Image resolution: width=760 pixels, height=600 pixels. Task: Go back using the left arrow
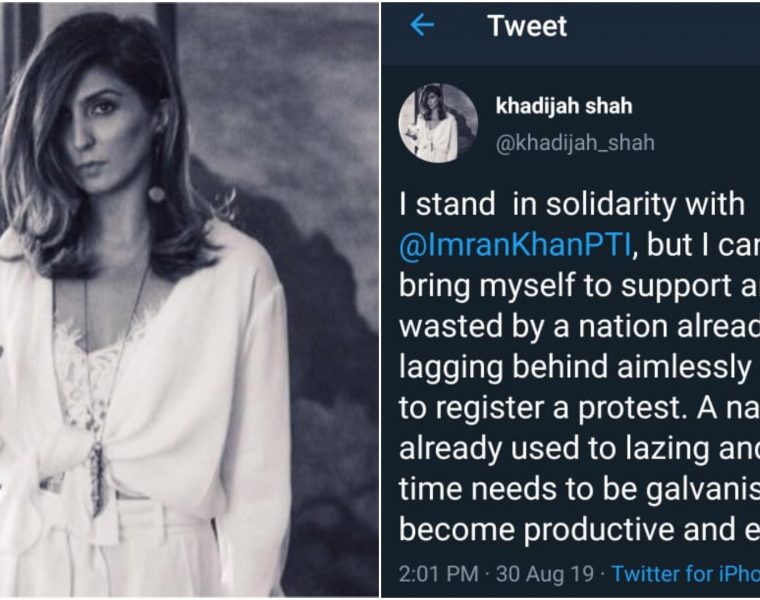(x=422, y=27)
